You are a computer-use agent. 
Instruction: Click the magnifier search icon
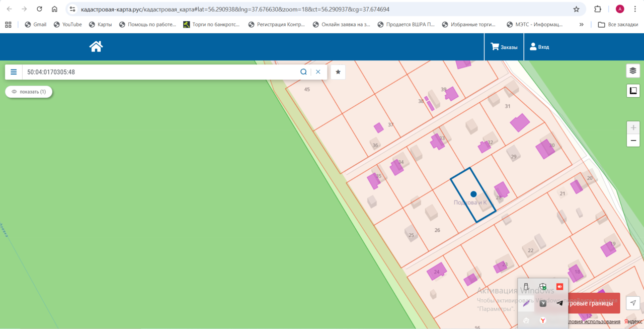303,72
